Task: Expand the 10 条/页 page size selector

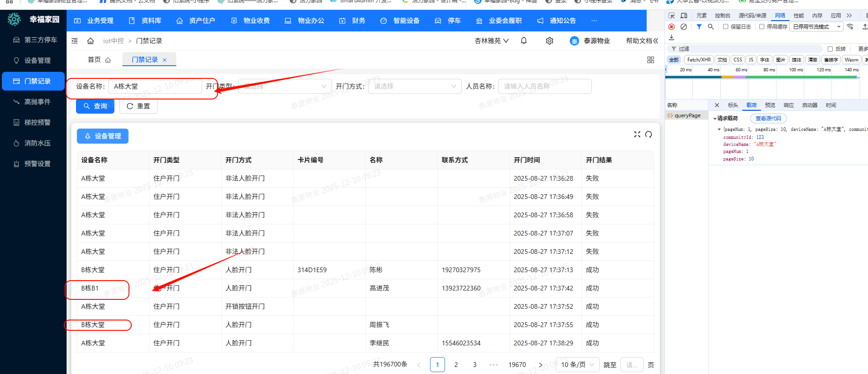Action: click(577, 365)
